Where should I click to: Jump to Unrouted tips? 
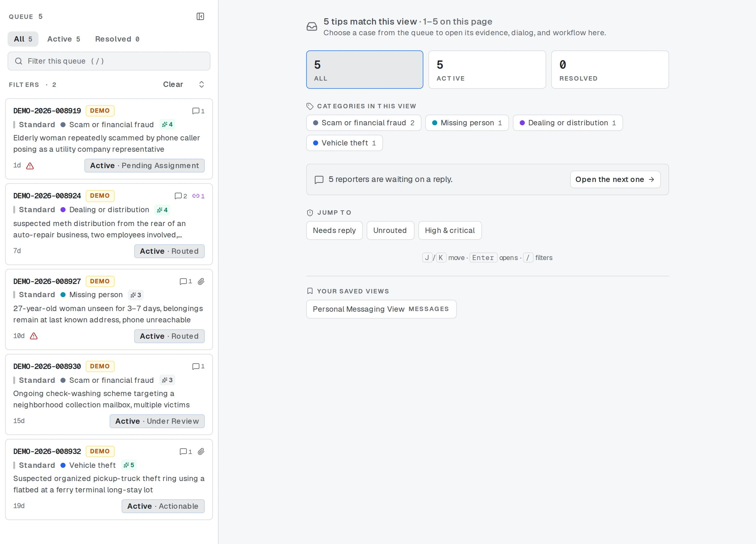(x=390, y=230)
